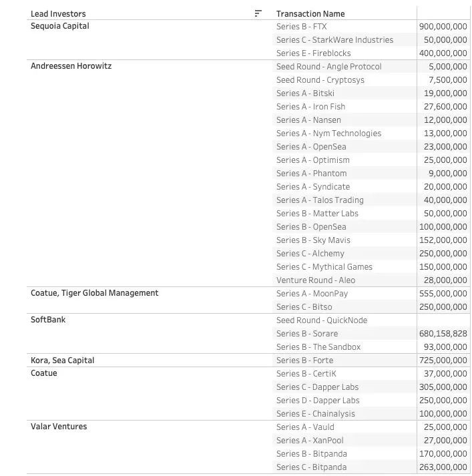Screen dimensions: 472x476
Task: Click the 725,000,000 Forte amount
Action: (x=443, y=361)
